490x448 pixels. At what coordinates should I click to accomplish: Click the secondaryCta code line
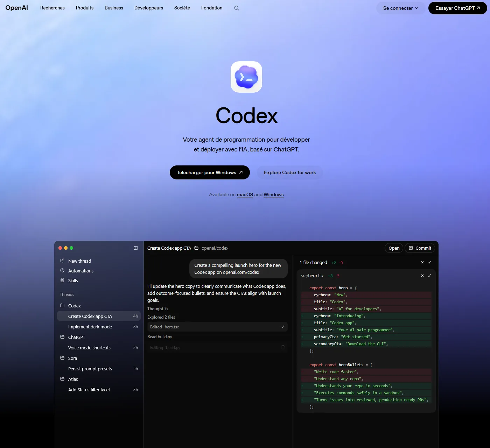tap(366, 344)
